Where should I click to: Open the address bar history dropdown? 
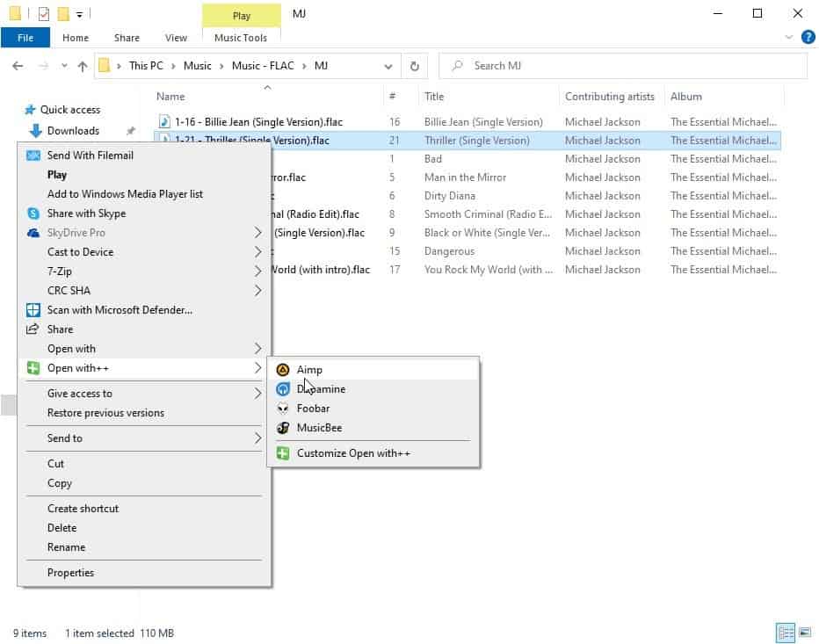tap(388, 66)
